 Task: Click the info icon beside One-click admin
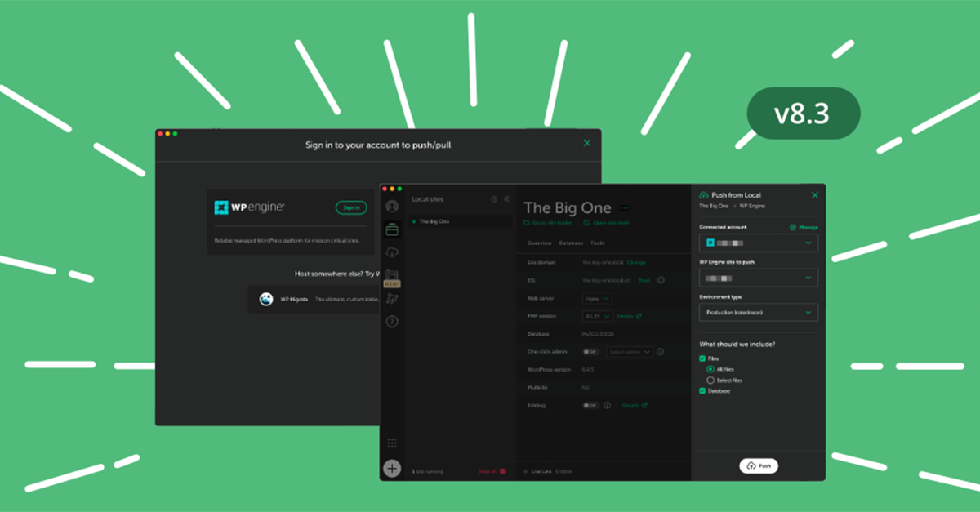660,352
